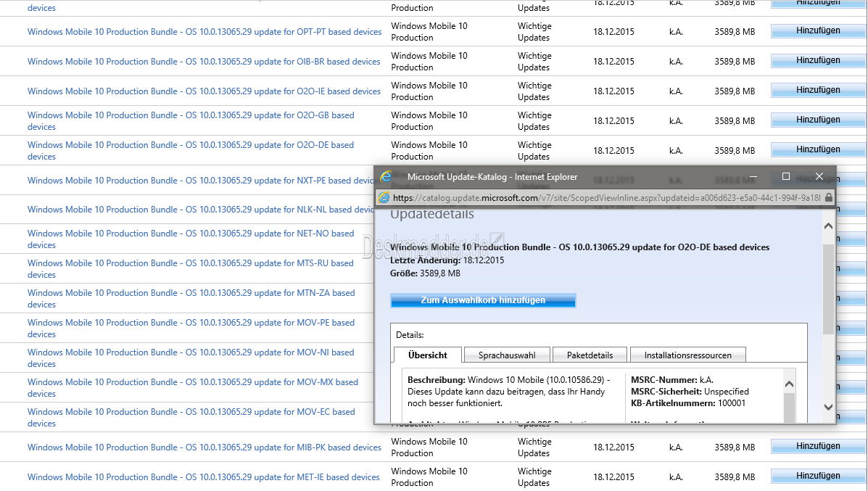Click the Internet Explorer logo in the popup title bar

386,176
